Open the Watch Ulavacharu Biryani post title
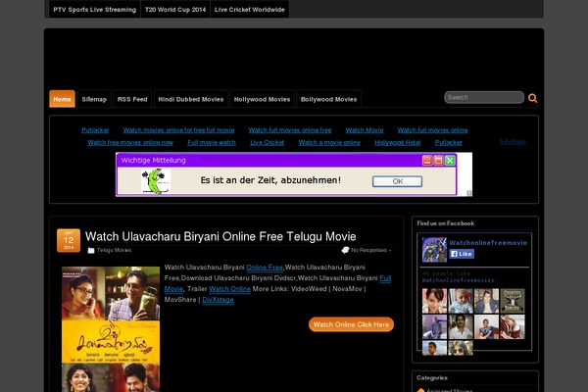This screenshot has width=588, height=392. point(220,237)
